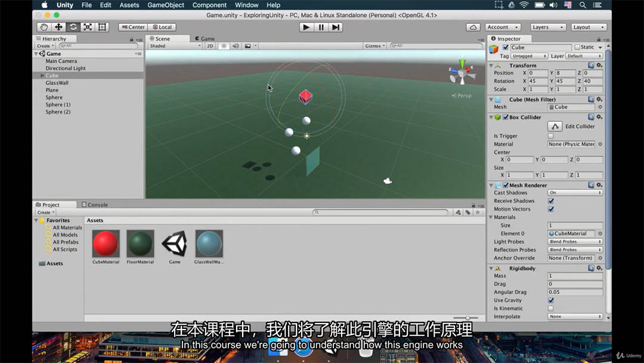The image size is (644, 363).
Task: Open macOS Wi-Fi status icon
Action: 524,5
